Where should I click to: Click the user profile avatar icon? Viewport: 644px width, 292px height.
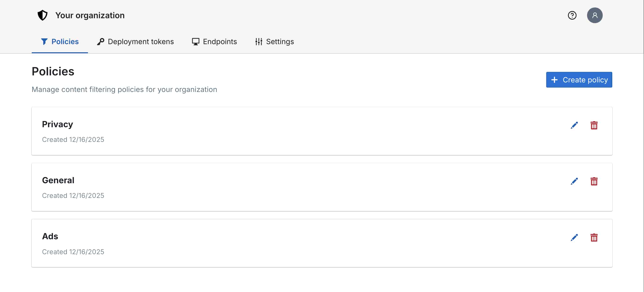[x=595, y=15]
